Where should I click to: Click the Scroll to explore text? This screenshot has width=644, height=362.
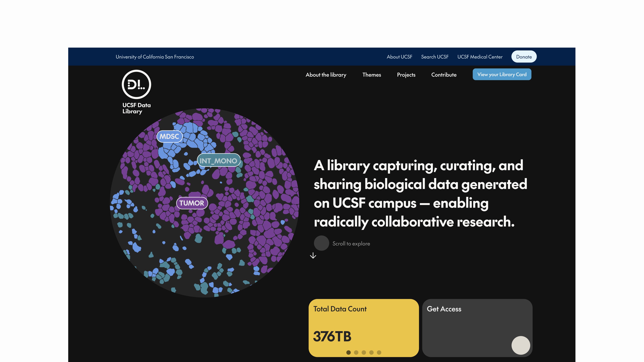(351, 244)
